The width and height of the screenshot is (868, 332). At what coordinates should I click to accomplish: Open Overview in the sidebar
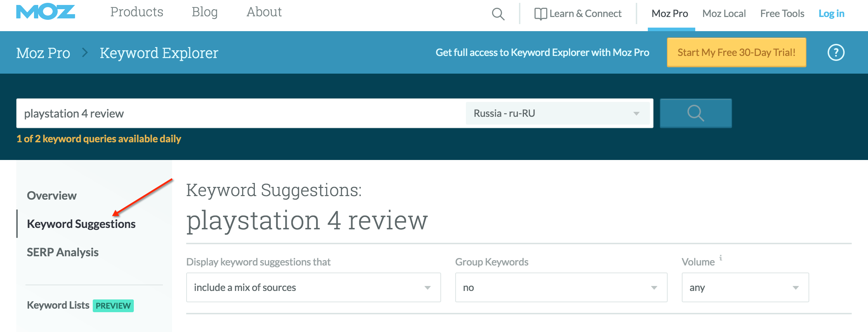coord(52,195)
